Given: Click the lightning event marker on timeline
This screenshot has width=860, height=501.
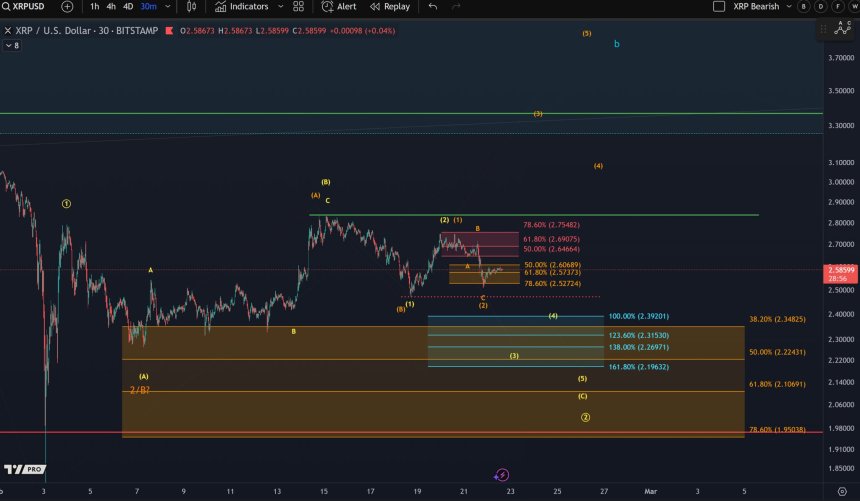Looking at the screenshot, I should click(502, 475).
